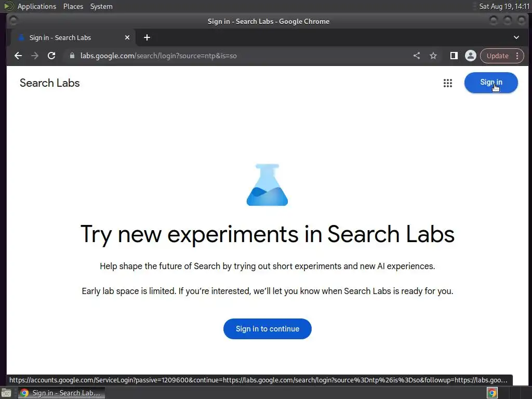Open the Places menu
Viewport: 532px width, 399px height.
(x=73, y=6)
